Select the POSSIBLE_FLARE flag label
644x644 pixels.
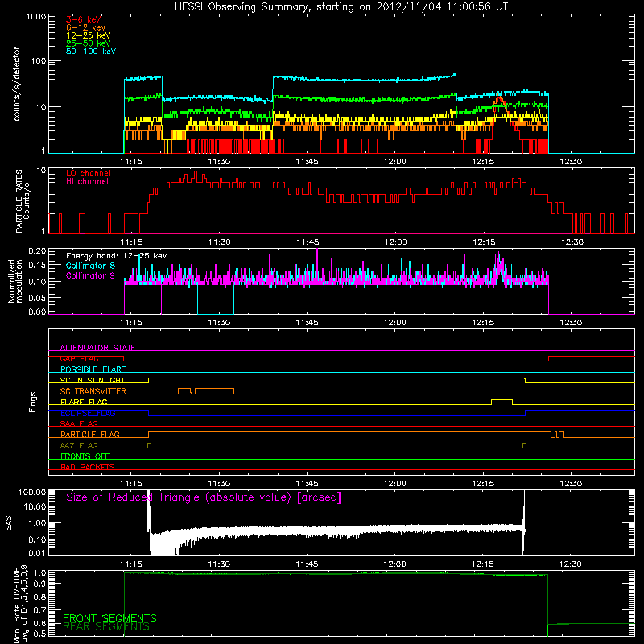click(x=93, y=369)
